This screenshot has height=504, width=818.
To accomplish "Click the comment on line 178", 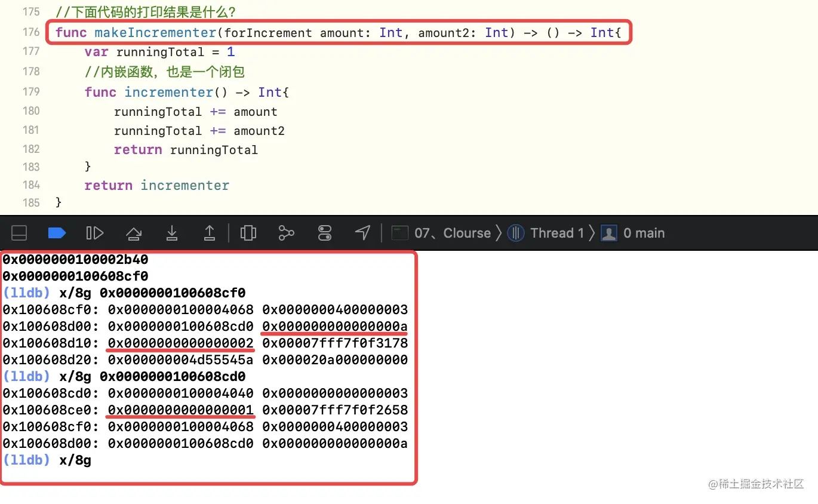I will 164,72.
